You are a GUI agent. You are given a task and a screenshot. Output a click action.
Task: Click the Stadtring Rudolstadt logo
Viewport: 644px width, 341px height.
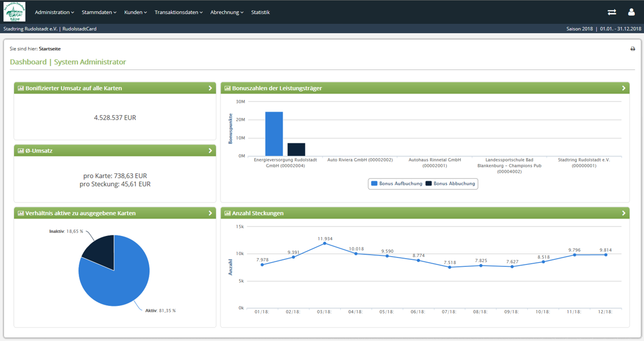pos(15,12)
